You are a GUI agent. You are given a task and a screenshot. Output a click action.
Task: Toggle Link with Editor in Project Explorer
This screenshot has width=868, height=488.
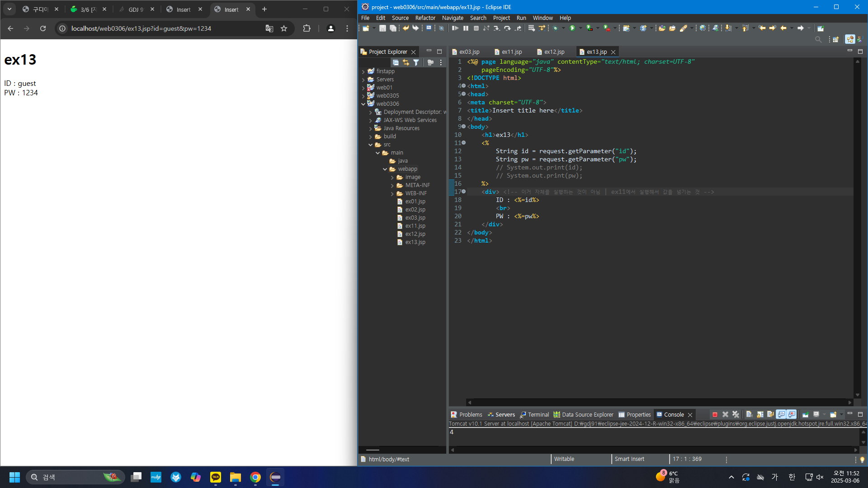pyautogui.click(x=406, y=62)
